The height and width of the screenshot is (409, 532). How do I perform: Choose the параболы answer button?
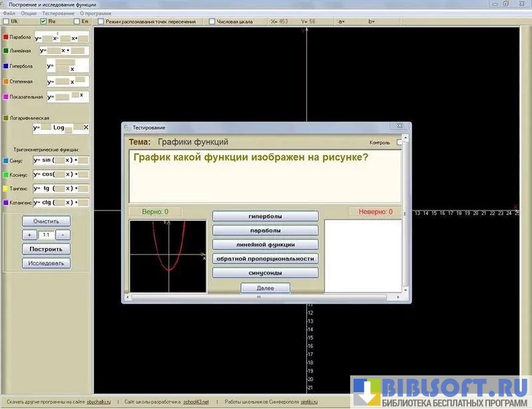[x=265, y=230]
